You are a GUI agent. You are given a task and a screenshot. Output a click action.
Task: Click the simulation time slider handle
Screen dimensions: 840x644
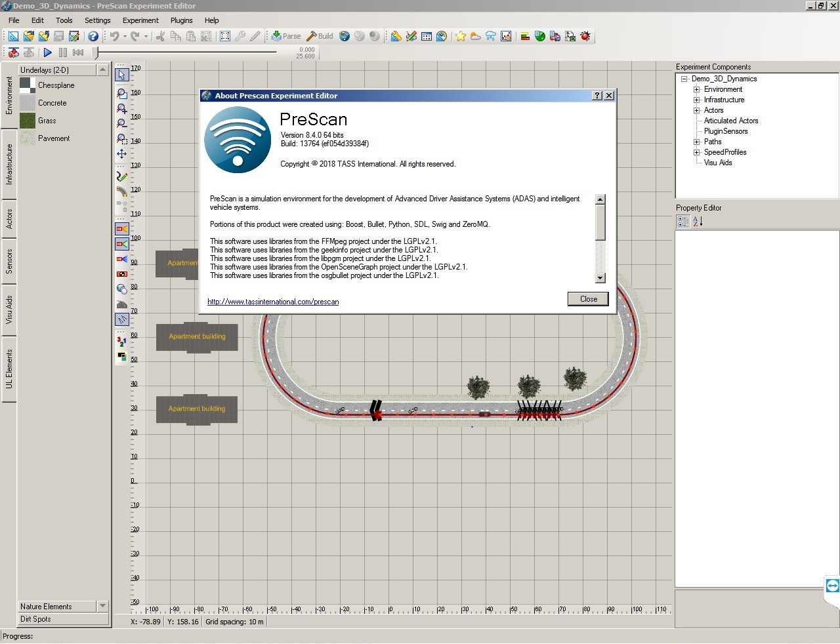point(95,52)
